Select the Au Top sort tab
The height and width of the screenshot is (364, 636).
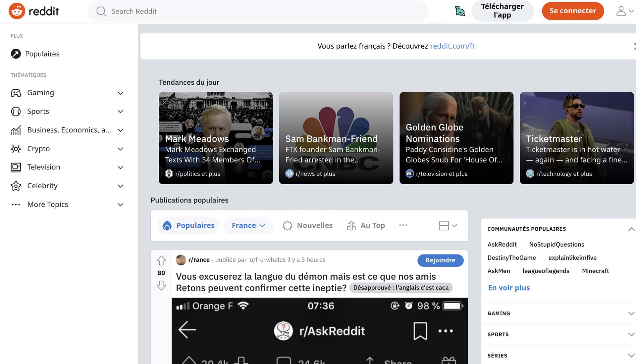366,226
